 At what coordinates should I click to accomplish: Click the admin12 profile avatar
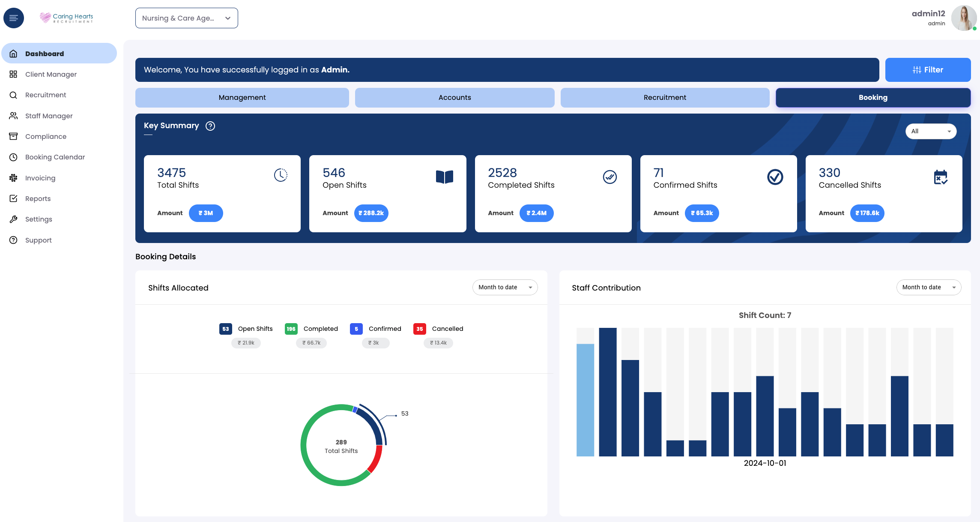pyautogui.click(x=964, y=18)
